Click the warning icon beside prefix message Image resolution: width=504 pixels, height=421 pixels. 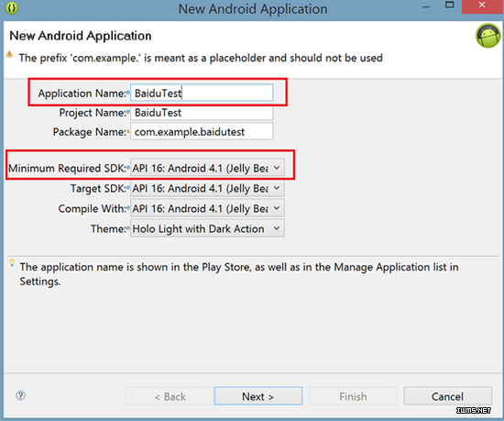pyautogui.click(x=10, y=54)
